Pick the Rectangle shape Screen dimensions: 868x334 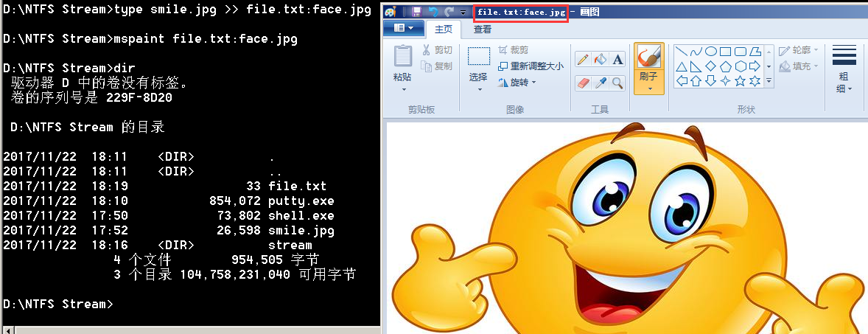pos(725,52)
